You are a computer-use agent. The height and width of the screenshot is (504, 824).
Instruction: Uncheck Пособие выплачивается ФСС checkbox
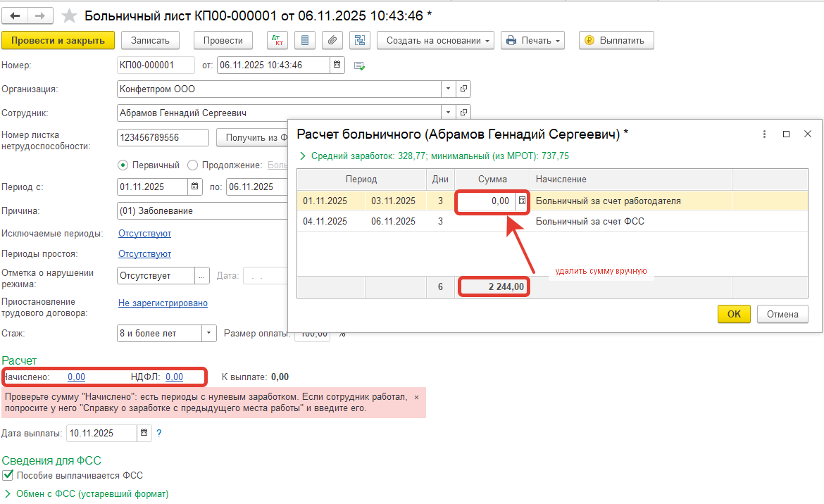click(x=8, y=475)
